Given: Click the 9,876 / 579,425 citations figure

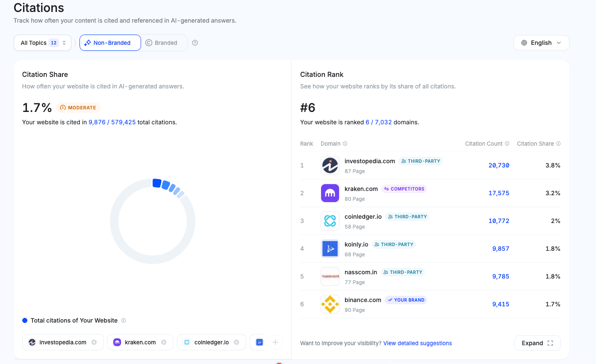Looking at the screenshot, I should click(x=112, y=122).
